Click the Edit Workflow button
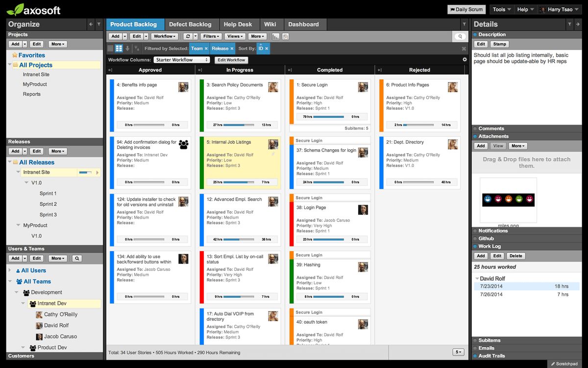The image size is (588, 368). point(231,59)
